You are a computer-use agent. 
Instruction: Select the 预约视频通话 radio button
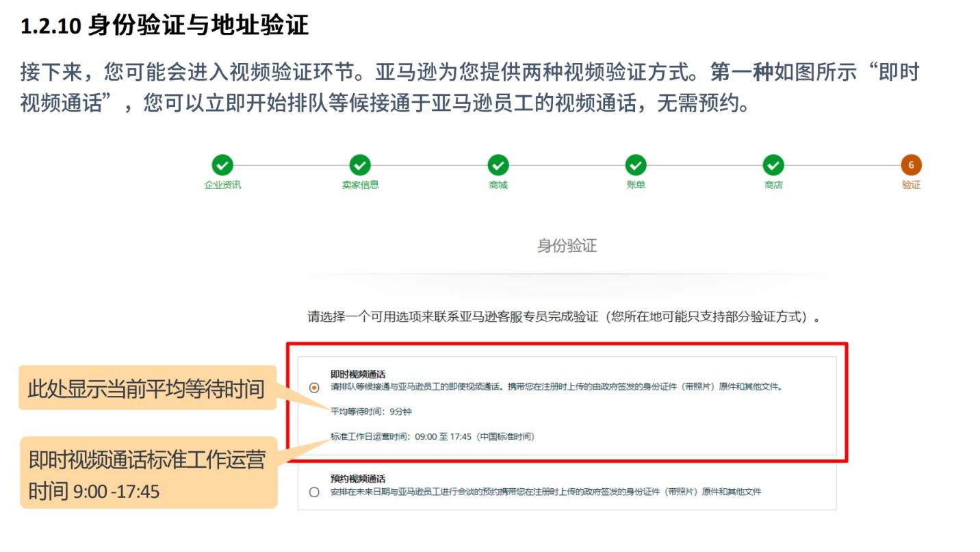(x=314, y=492)
